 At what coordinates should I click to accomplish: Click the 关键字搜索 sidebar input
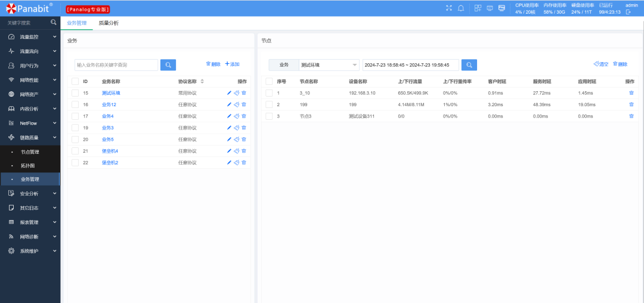[x=27, y=23]
